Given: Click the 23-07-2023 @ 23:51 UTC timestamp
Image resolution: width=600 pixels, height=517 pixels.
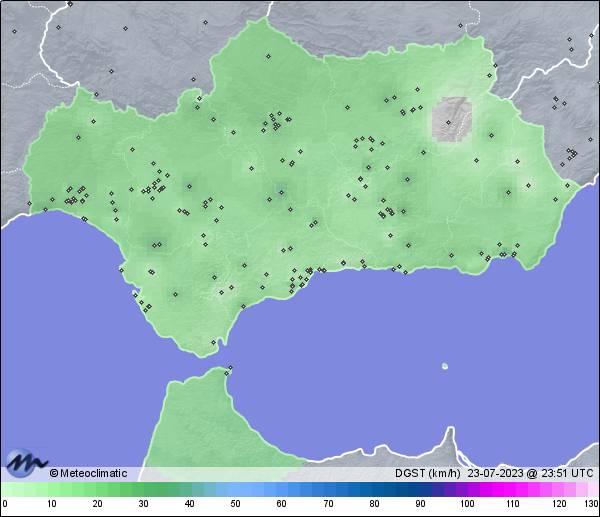Looking at the screenshot, I should click(x=530, y=473).
